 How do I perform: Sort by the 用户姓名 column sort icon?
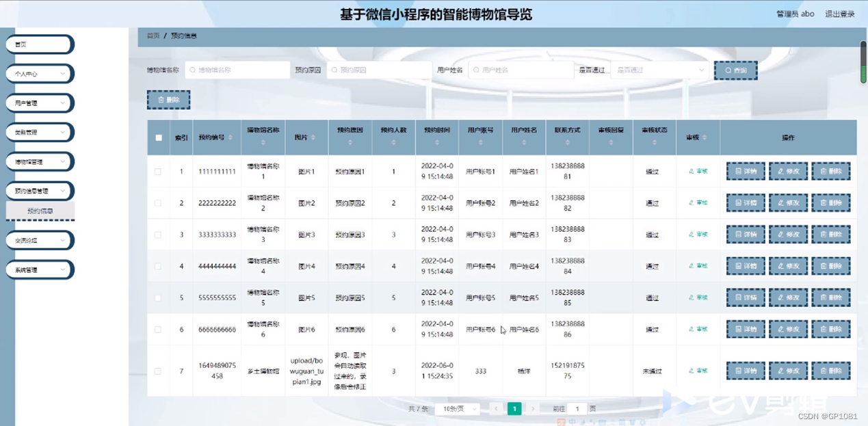tap(524, 143)
